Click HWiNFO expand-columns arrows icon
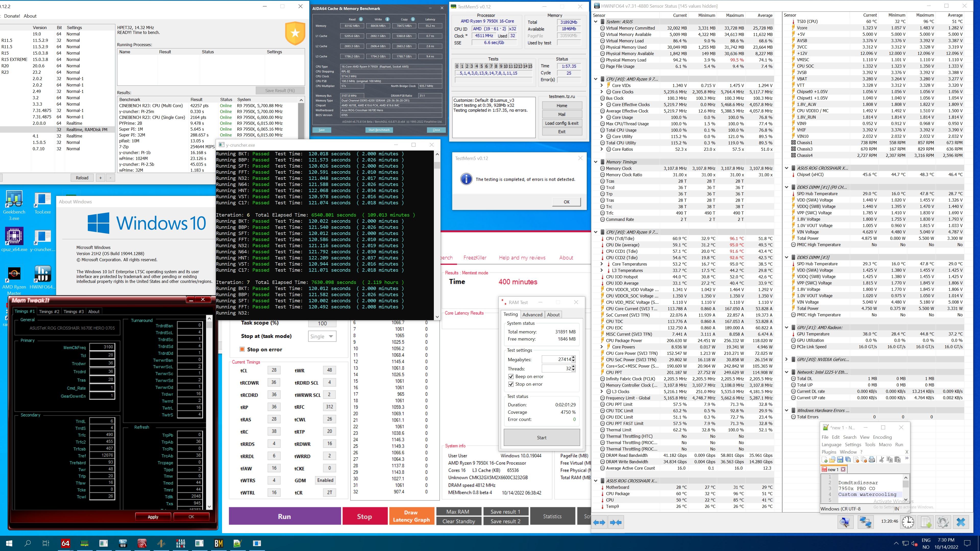Image resolution: width=980 pixels, height=551 pixels. point(599,522)
